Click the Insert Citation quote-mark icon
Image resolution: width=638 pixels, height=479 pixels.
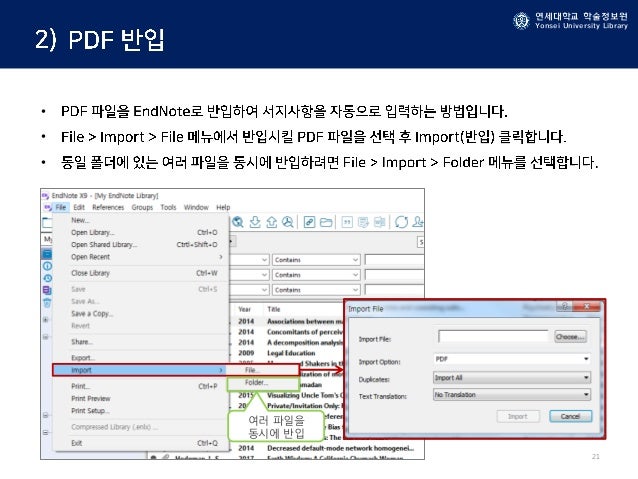click(x=347, y=222)
